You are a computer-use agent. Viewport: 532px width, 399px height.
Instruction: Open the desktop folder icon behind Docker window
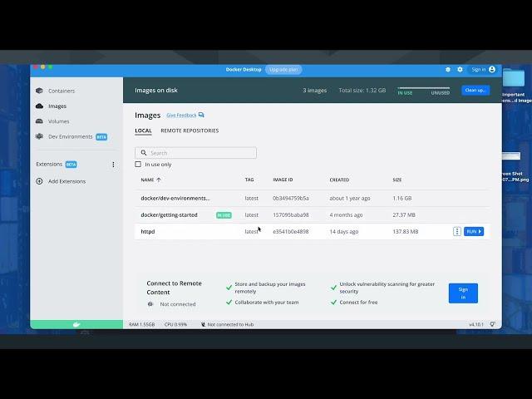(x=514, y=77)
